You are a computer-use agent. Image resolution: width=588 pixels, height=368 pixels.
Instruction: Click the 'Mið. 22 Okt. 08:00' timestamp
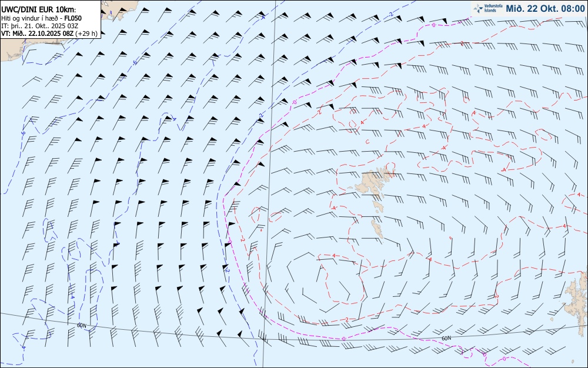(x=545, y=9)
